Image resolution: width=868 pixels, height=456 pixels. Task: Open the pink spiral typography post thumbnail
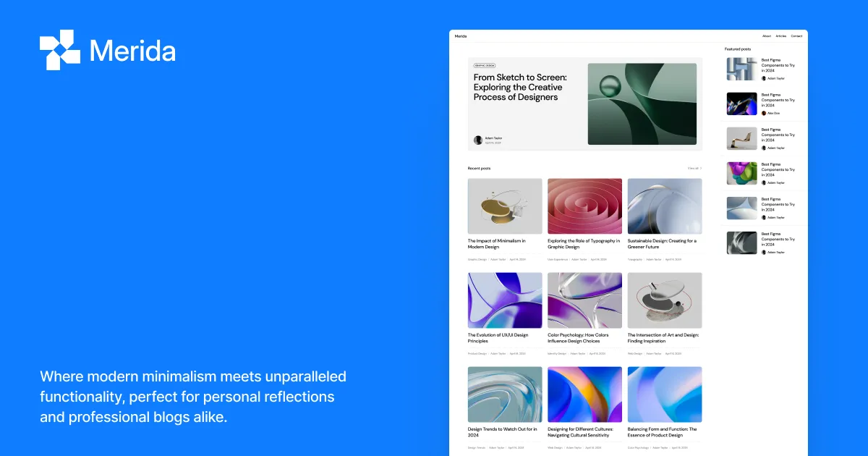click(x=584, y=206)
